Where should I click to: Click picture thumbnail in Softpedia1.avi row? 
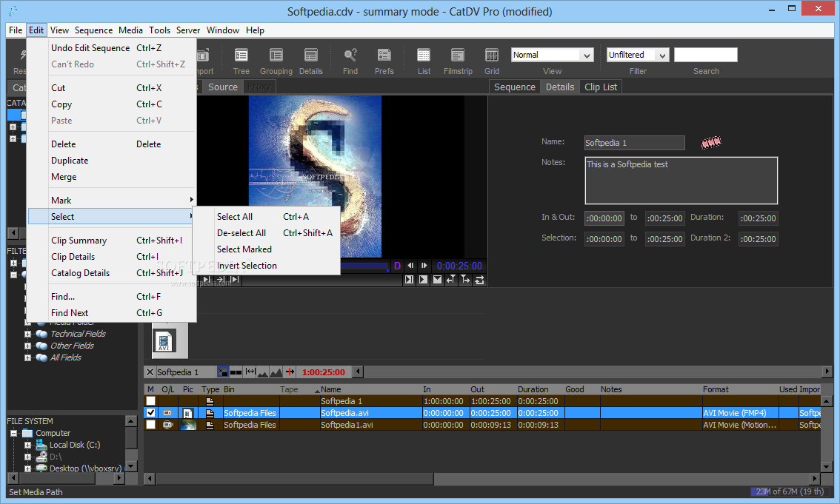188,425
